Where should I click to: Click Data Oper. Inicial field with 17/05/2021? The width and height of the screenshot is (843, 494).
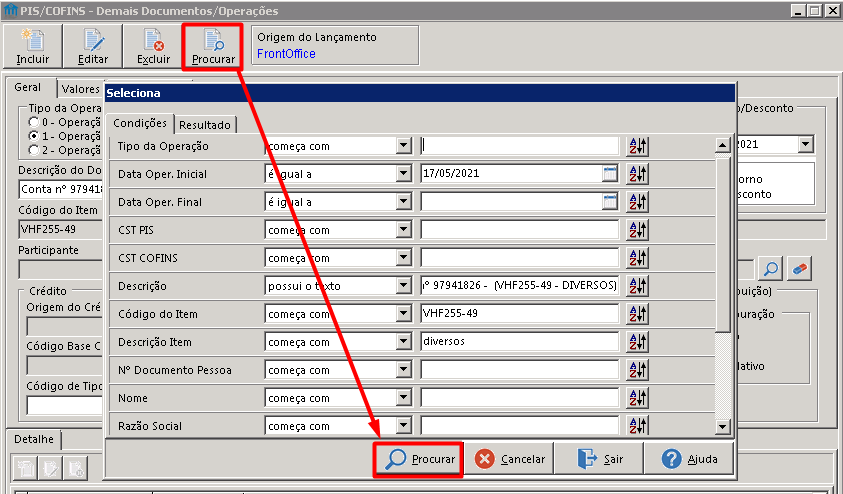(x=511, y=174)
